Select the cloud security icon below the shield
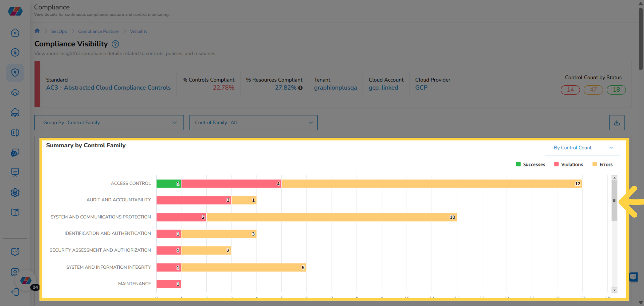Screen dimensions: 644x306 (x=15, y=93)
